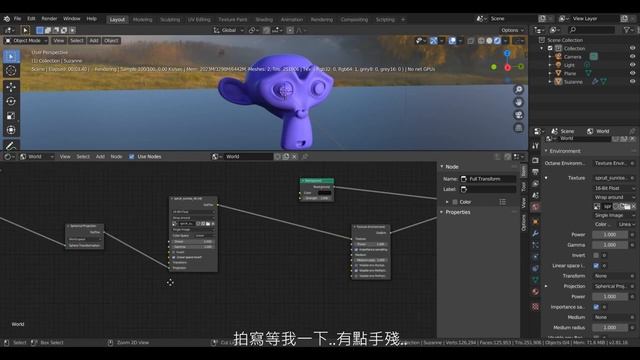
Task: Click the perspective/orthographic grid icon
Action: pos(518,128)
